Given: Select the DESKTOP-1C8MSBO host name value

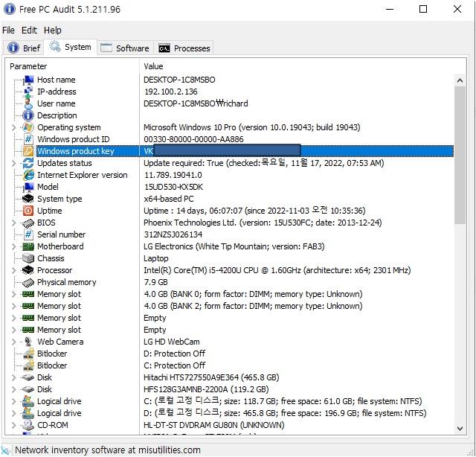Looking at the screenshot, I should click(x=179, y=80).
